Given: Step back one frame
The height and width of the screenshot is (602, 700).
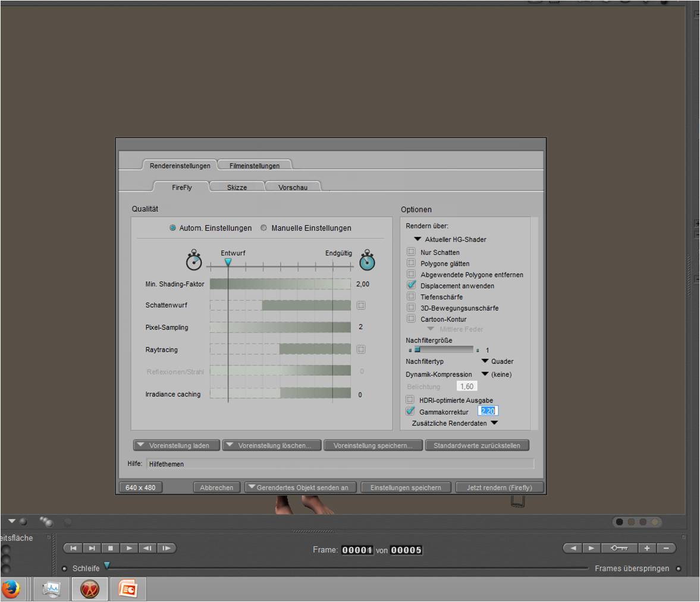Looking at the screenshot, I should tap(147, 548).
